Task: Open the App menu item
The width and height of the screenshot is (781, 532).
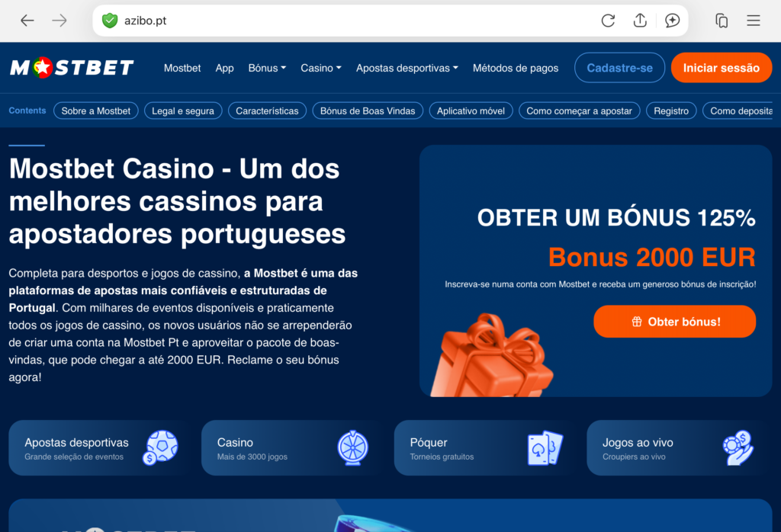Action: [225, 68]
